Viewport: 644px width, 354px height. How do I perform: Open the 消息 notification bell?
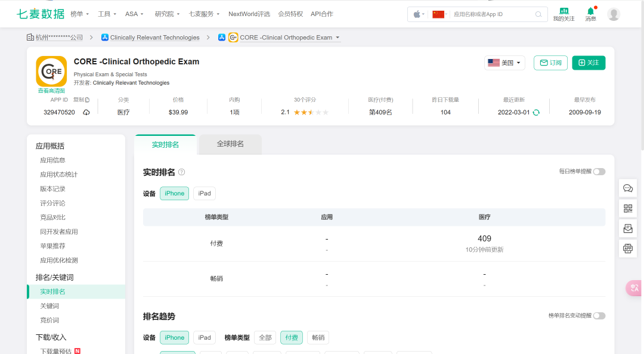[x=590, y=14]
